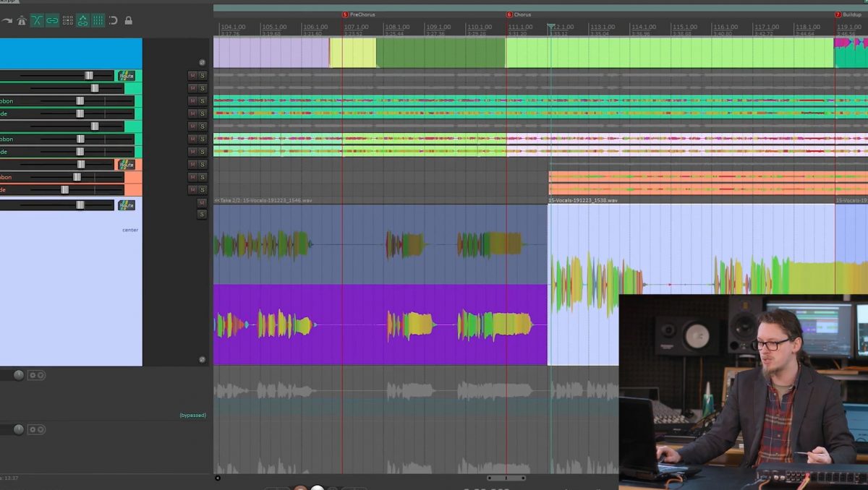Click the Route button on the topmost green track
Image resolution: width=868 pixels, height=490 pixels.
tap(127, 75)
